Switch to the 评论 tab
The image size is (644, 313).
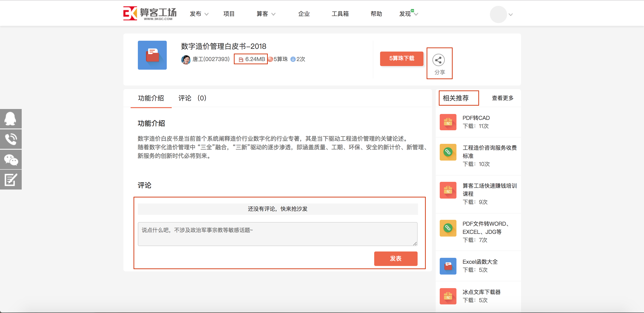pos(185,98)
